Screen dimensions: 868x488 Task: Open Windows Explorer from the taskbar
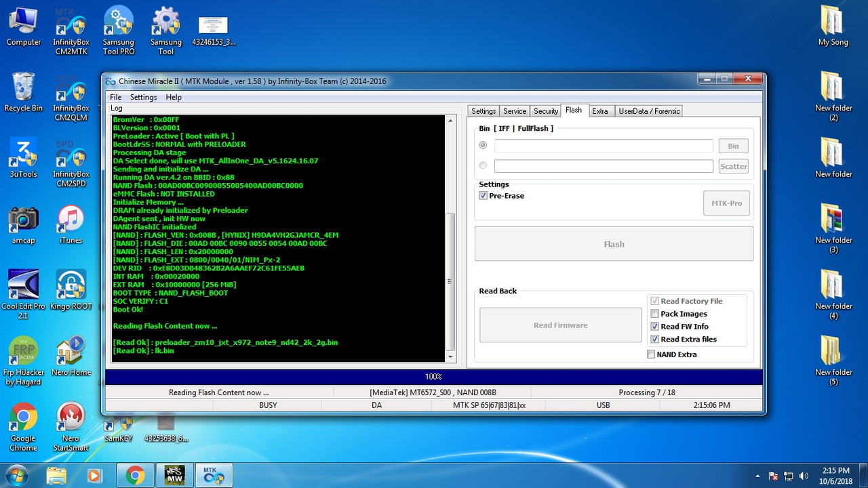tap(56, 476)
